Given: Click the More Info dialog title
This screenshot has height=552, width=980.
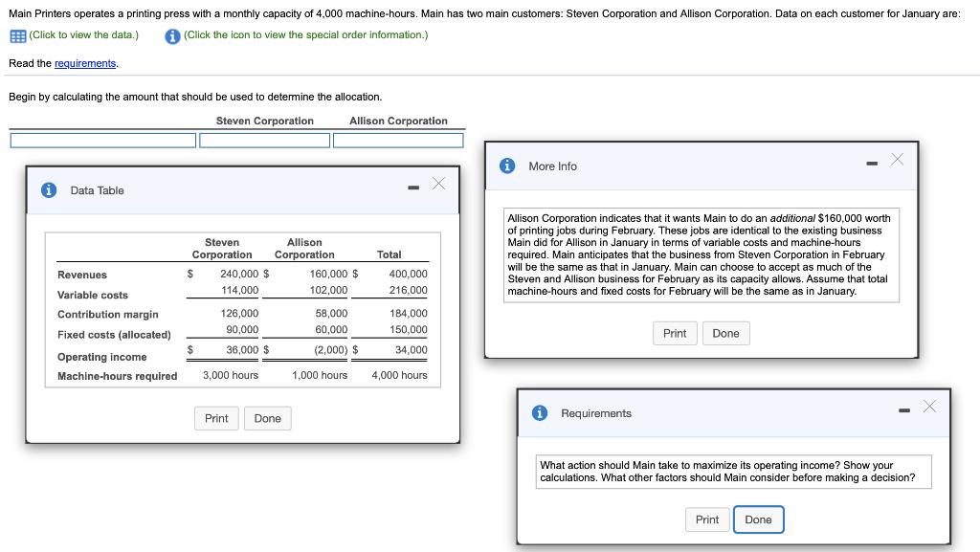Looking at the screenshot, I should point(552,166).
